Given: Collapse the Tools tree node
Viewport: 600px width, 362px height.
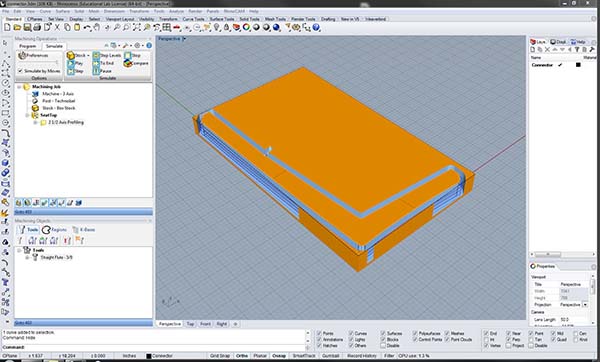Looking at the screenshot, I should tap(19, 250).
